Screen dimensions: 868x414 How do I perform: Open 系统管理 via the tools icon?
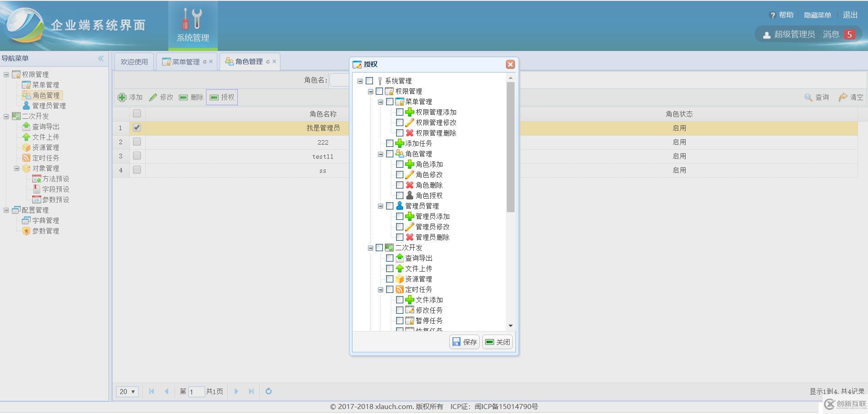[192, 19]
